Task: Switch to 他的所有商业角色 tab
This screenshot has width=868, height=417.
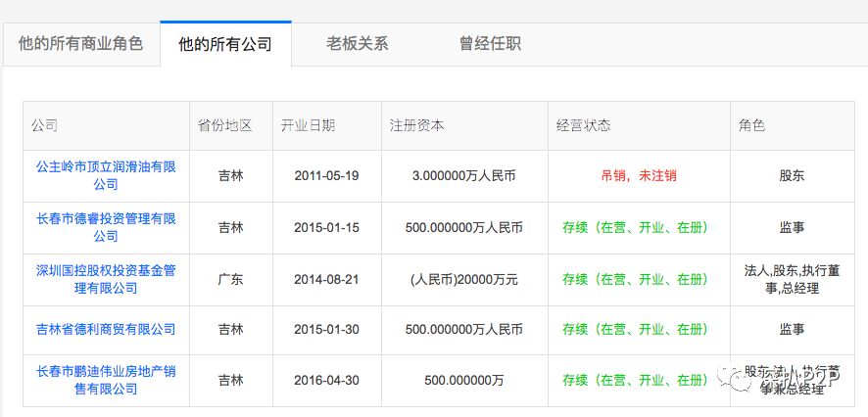Action: click(x=80, y=44)
